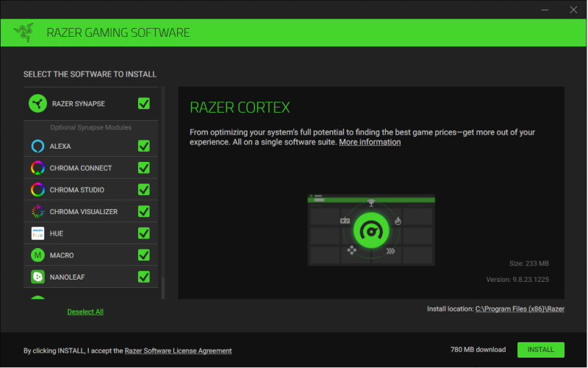Click the Razer snake logo in header

pos(24,32)
